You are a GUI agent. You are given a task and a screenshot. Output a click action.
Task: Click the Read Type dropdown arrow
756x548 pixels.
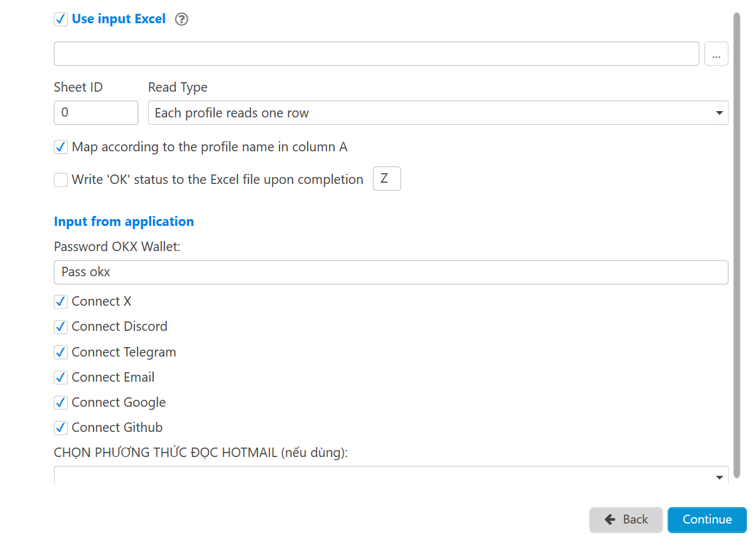click(x=720, y=113)
